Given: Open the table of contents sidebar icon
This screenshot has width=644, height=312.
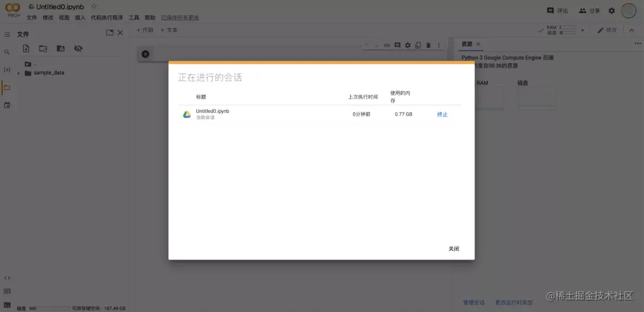Looking at the screenshot, I should pos(7,35).
